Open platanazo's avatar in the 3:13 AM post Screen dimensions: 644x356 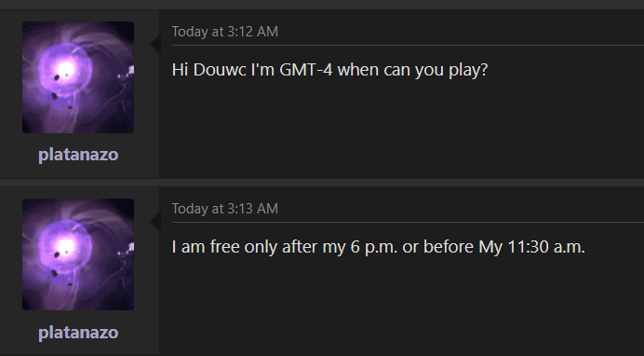(78, 254)
